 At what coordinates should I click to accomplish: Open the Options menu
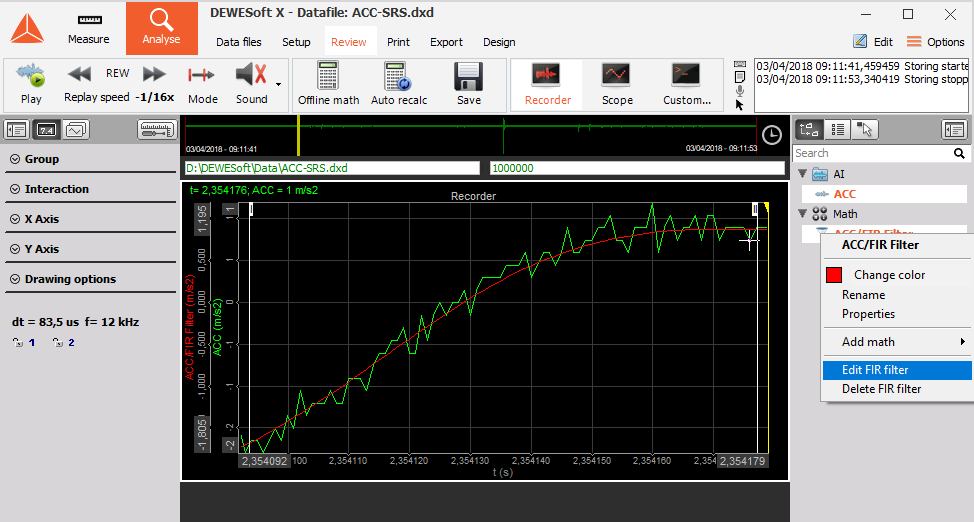tap(935, 42)
